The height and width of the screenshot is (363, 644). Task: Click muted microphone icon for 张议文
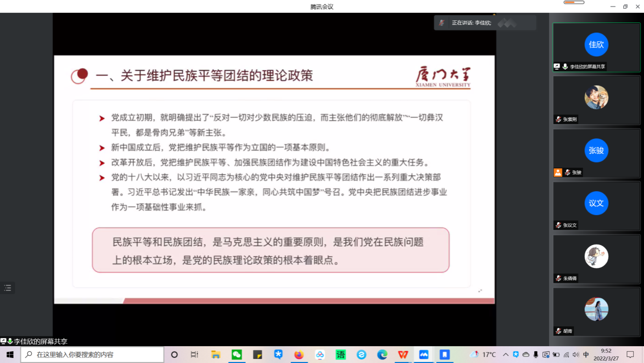[x=558, y=225]
